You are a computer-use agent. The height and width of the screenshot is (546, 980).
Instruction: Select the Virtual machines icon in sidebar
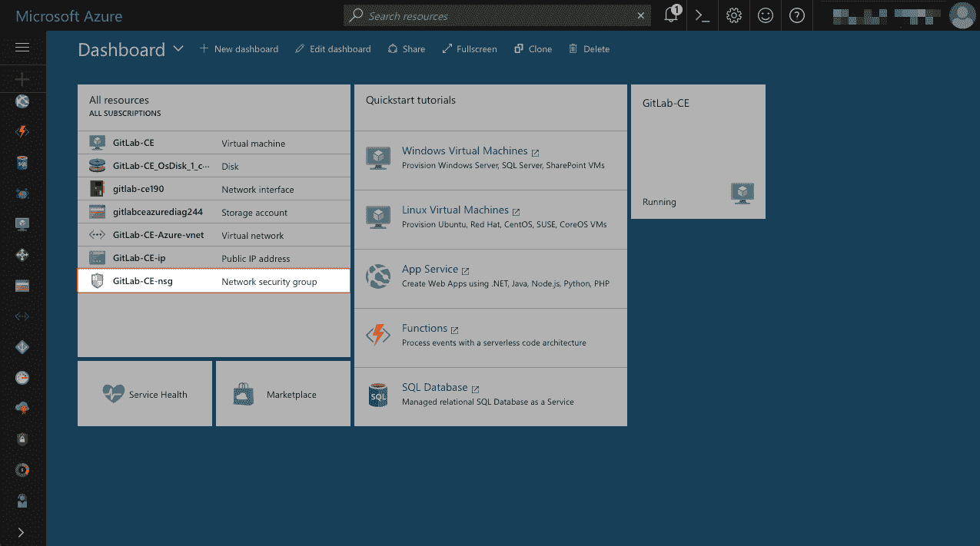pyautogui.click(x=22, y=223)
